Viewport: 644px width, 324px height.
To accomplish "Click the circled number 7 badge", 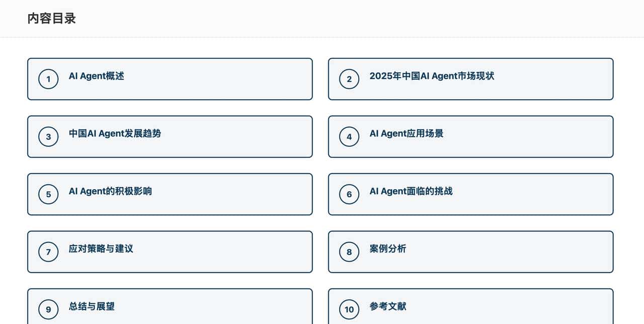I will click(48, 252).
